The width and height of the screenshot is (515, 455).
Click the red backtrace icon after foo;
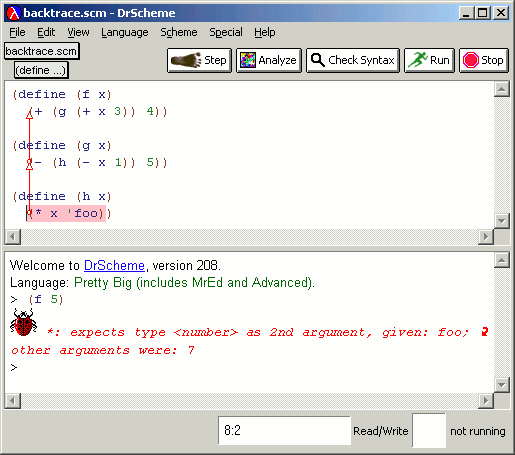tap(485, 332)
